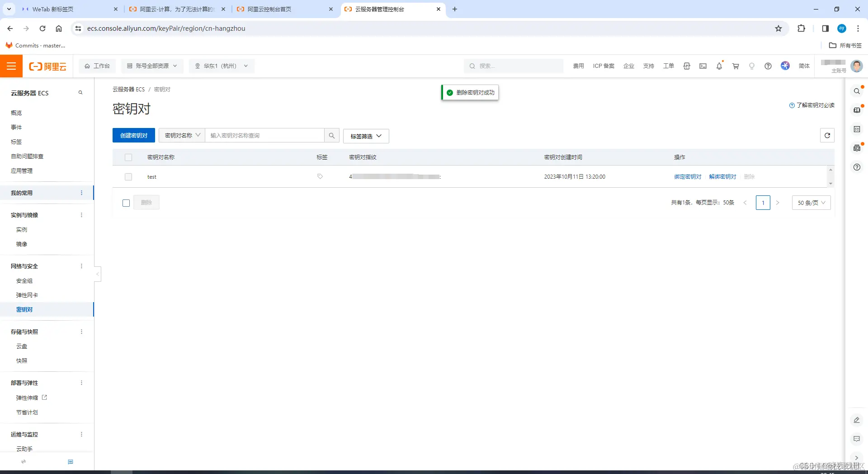Click the right sidebar edit pencil icon

[x=857, y=420]
